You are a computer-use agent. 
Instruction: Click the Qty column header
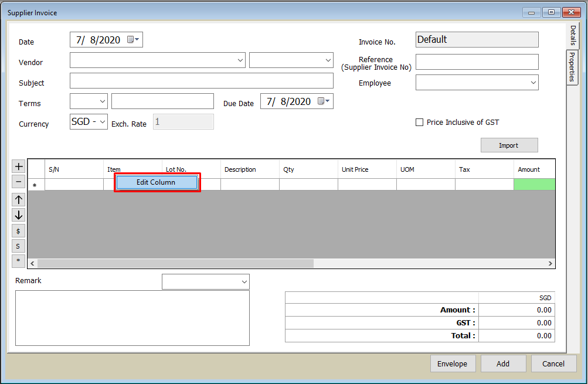pos(308,169)
